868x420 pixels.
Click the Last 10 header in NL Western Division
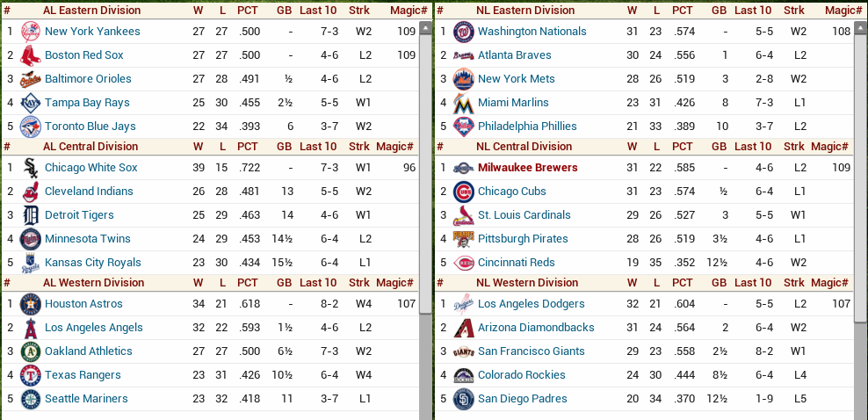point(752,283)
